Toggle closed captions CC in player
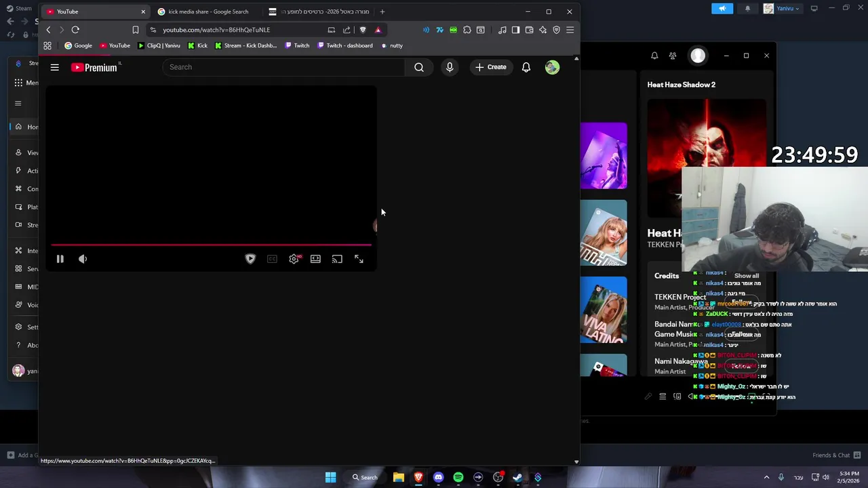Viewport: 868px width, 488px height. click(x=272, y=259)
